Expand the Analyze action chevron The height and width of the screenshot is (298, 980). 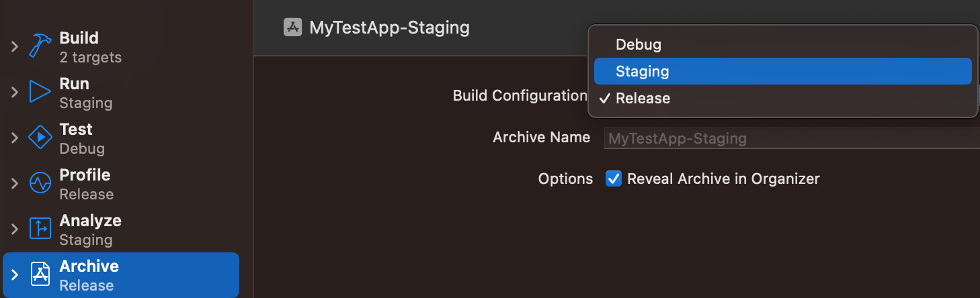pyautogui.click(x=14, y=229)
